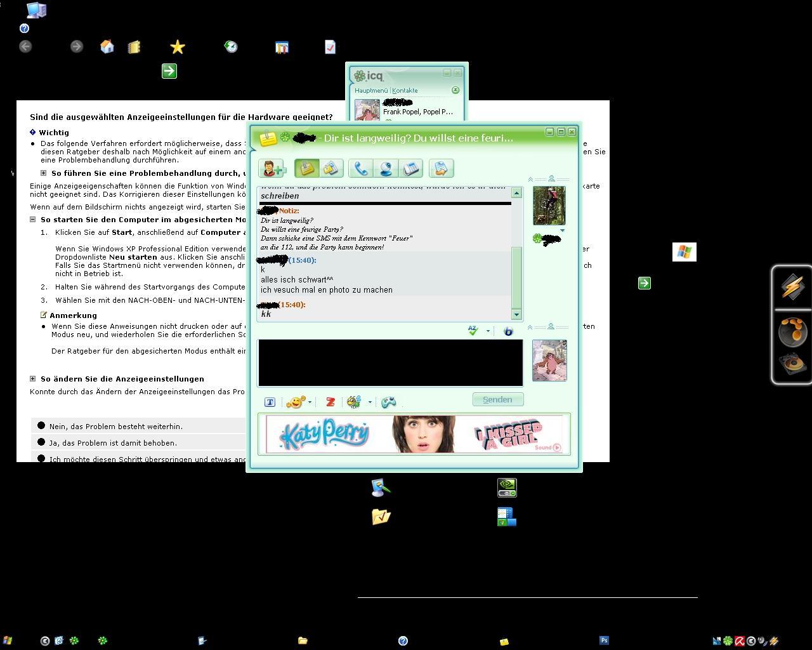Open the smiley picker dropdown arrow
This screenshot has width=812, height=650.
(310, 402)
